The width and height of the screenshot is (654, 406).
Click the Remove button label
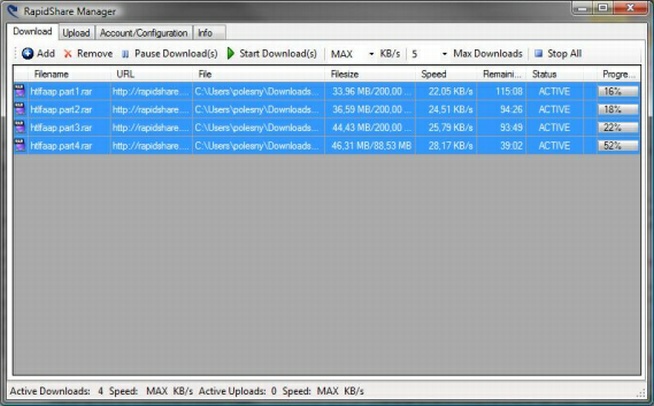(x=95, y=53)
